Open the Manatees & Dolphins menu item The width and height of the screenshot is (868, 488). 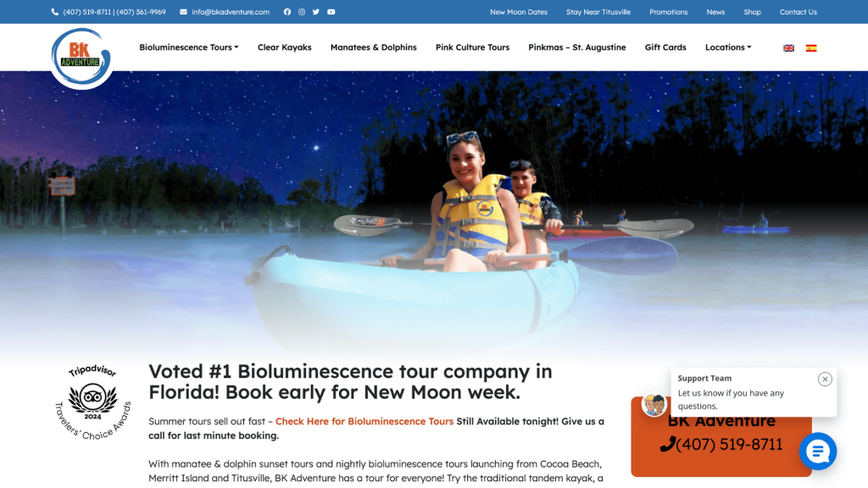[x=374, y=47]
